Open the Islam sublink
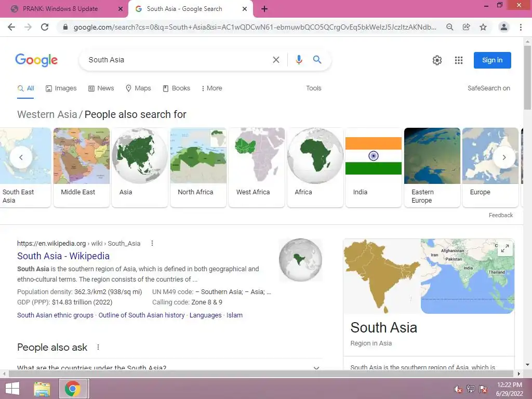Image resolution: width=532 pixels, height=399 pixels. coord(234,315)
